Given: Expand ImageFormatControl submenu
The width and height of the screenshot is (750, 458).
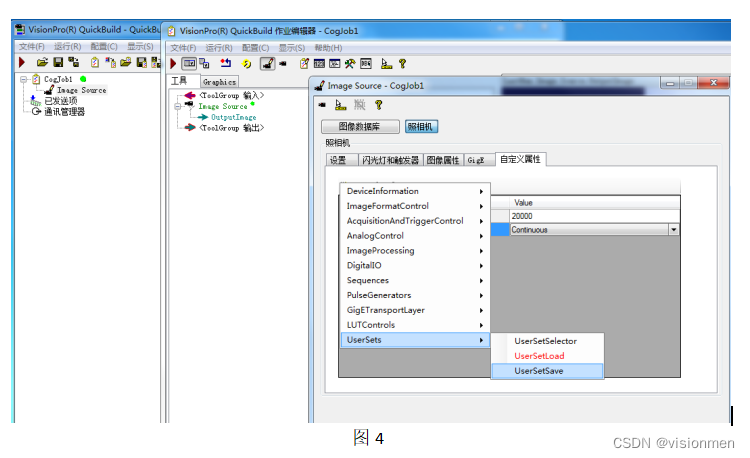Looking at the screenshot, I should pyautogui.click(x=415, y=206).
